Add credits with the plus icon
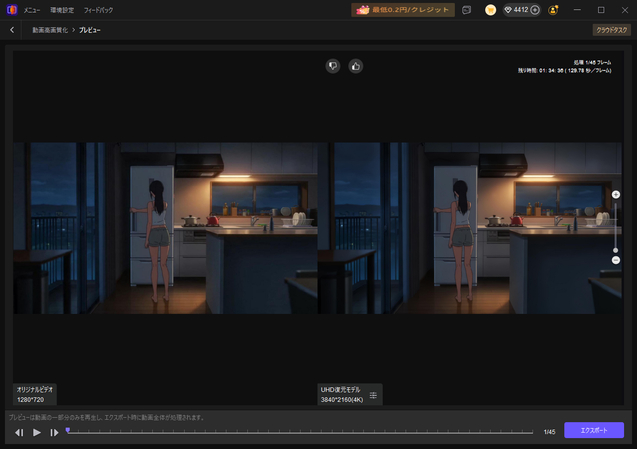The height and width of the screenshot is (449, 637). coord(535,10)
